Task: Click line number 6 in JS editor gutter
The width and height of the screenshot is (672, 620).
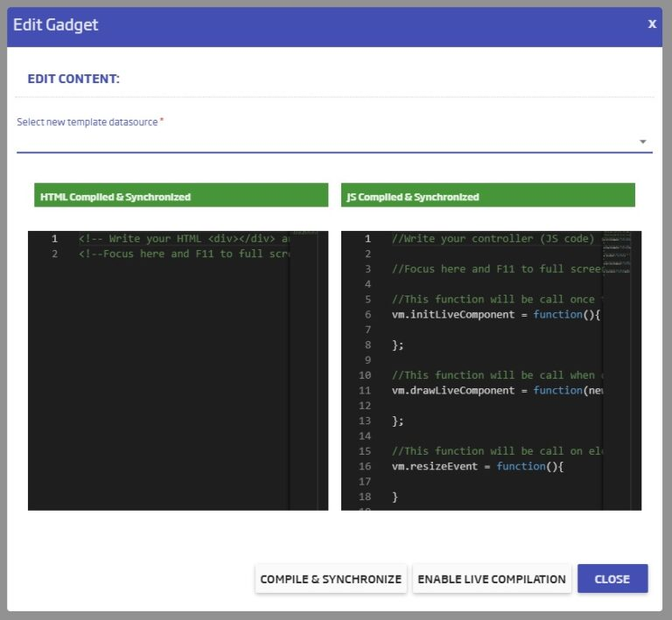Action: click(367, 315)
